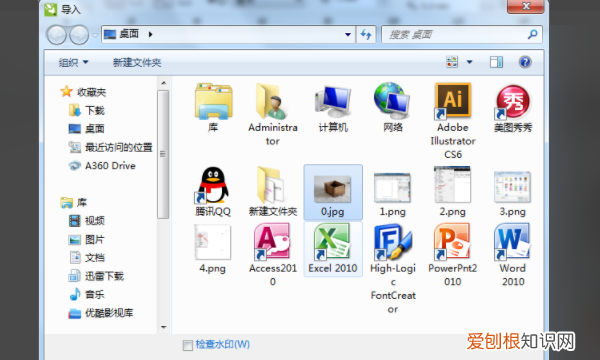Open the view options dropdown arrow
The width and height of the screenshot is (600, 360).
tap(470, 62)
